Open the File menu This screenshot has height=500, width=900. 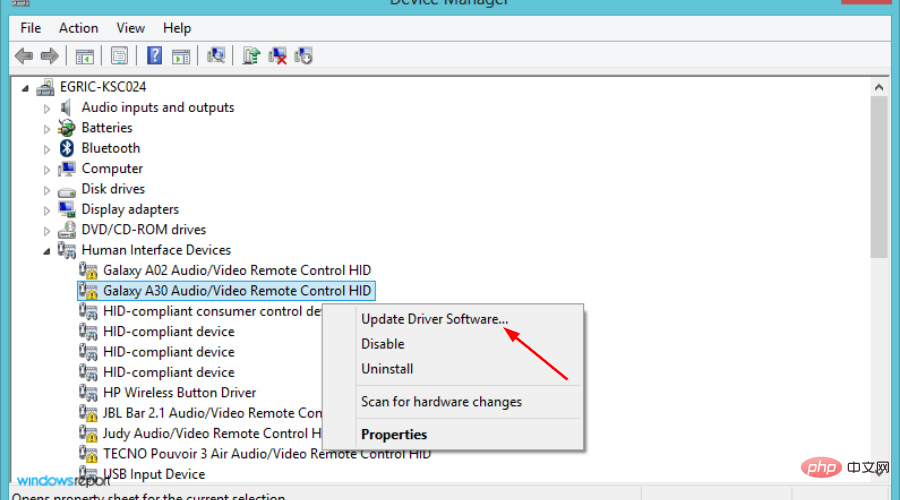tap(30, 28)
